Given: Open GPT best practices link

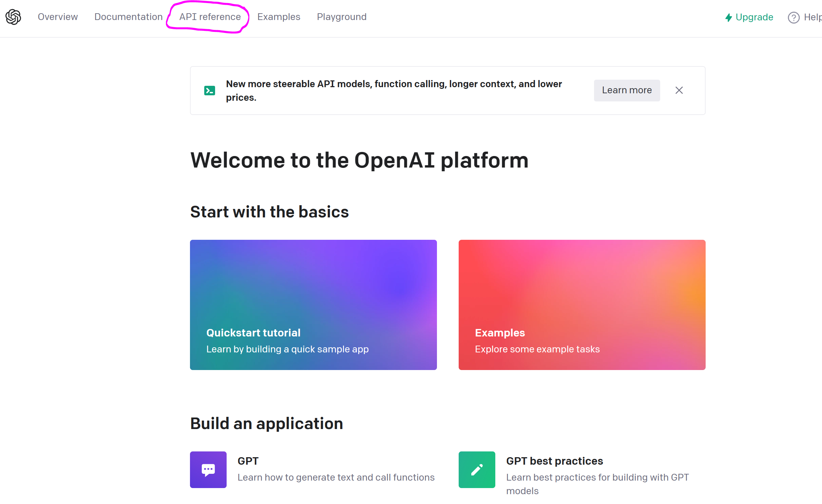Looking at the screenshot, I should pyautogui.click(x=554, y=461).
